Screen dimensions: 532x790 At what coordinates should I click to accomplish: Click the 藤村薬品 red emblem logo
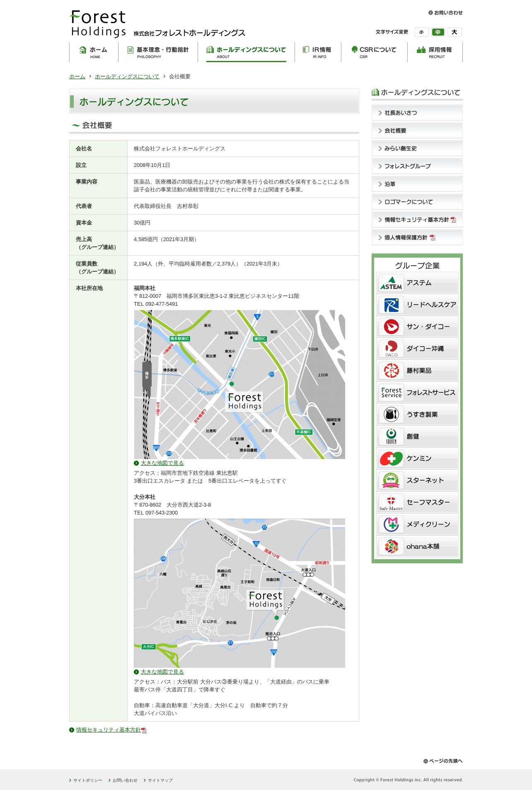click(x=391, y=371)
